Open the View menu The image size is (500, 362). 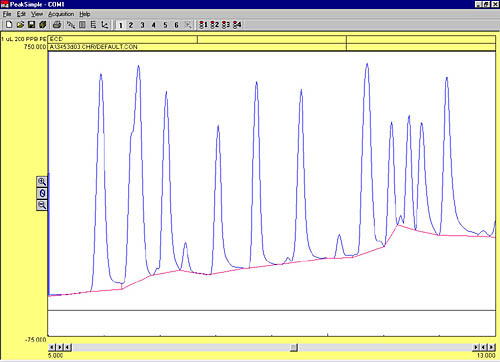37,14
